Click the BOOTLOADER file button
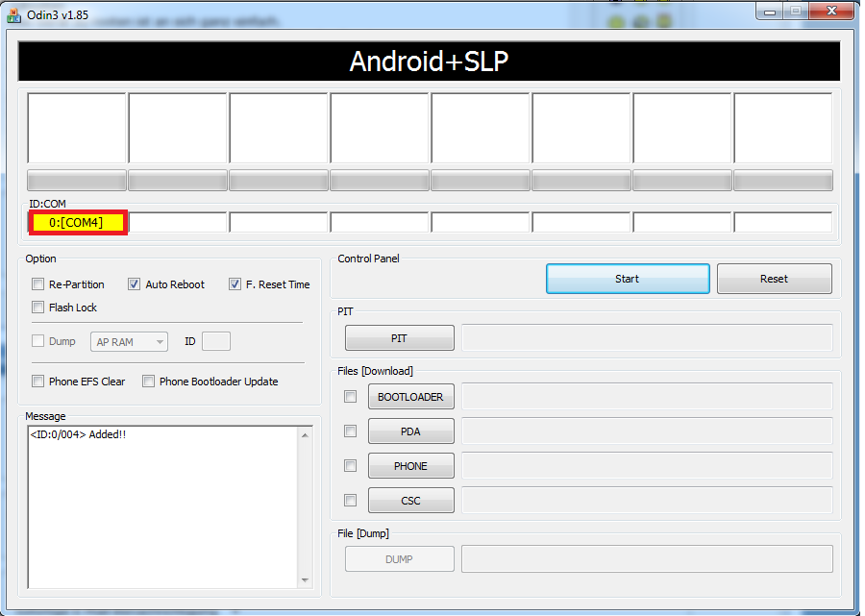The height and width of the screenshot is (616, 865). 411,397
